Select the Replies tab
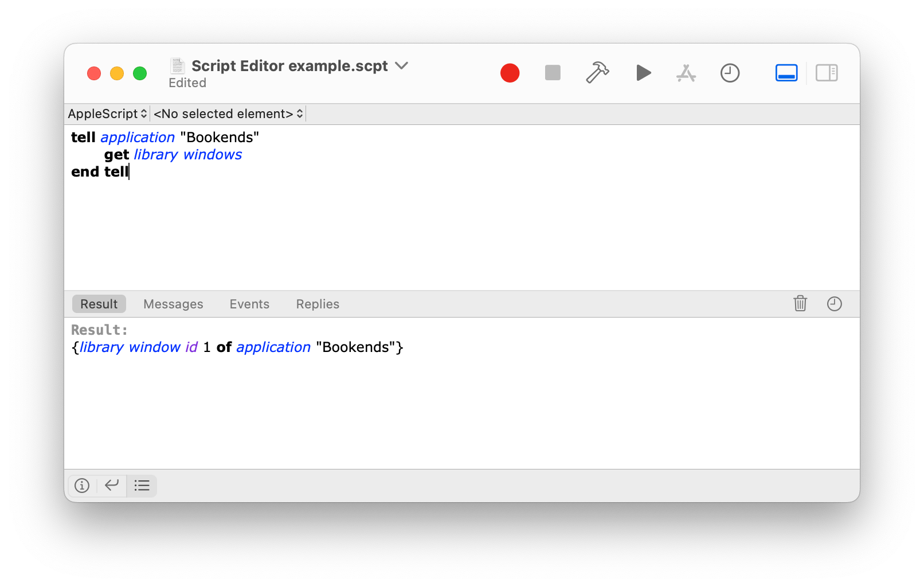924x587 pixels. tap(317, 304)
